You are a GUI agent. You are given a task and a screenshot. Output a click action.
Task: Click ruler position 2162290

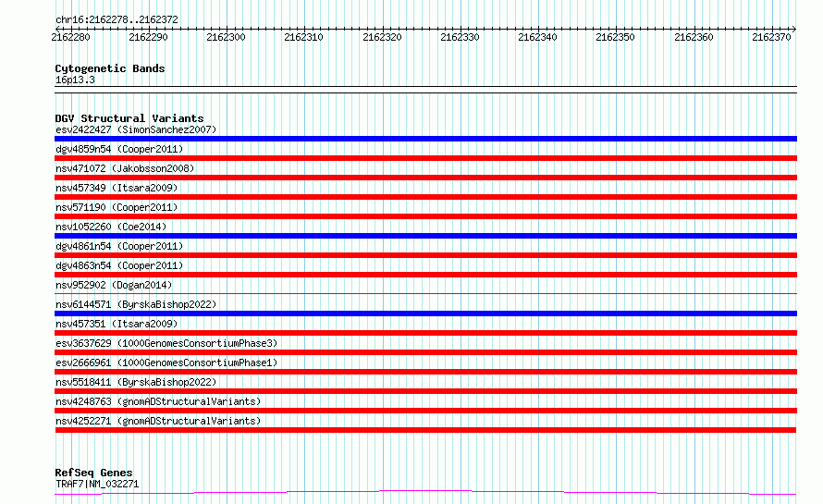point(148,37)
